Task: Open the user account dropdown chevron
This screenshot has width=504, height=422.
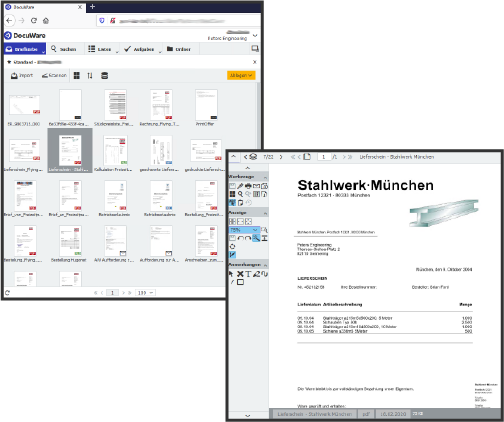Action: tap(255, 35)
